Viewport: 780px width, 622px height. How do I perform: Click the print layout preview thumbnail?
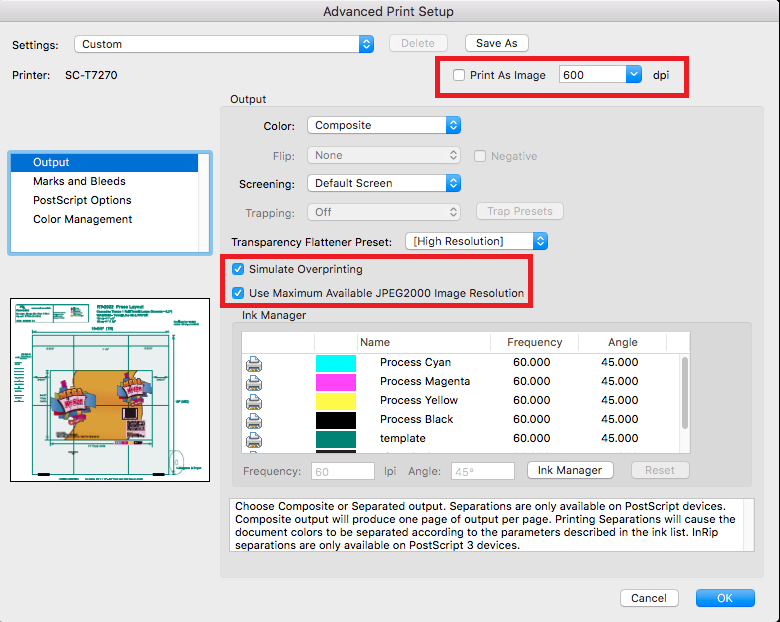coord(110,390)
